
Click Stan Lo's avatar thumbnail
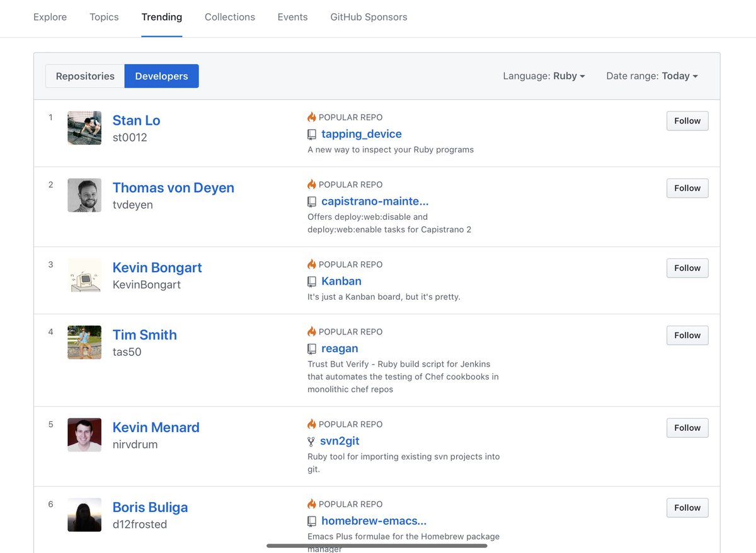click(x=84, y=128)
